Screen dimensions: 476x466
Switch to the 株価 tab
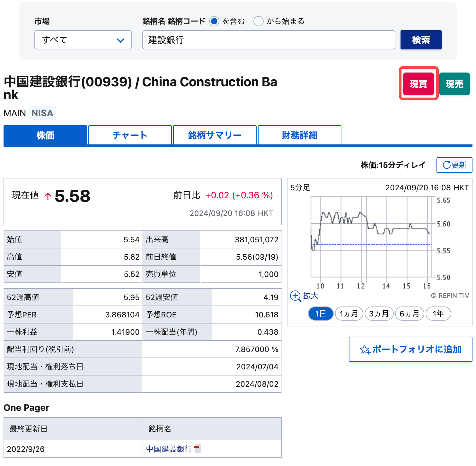tap(45, 135)
